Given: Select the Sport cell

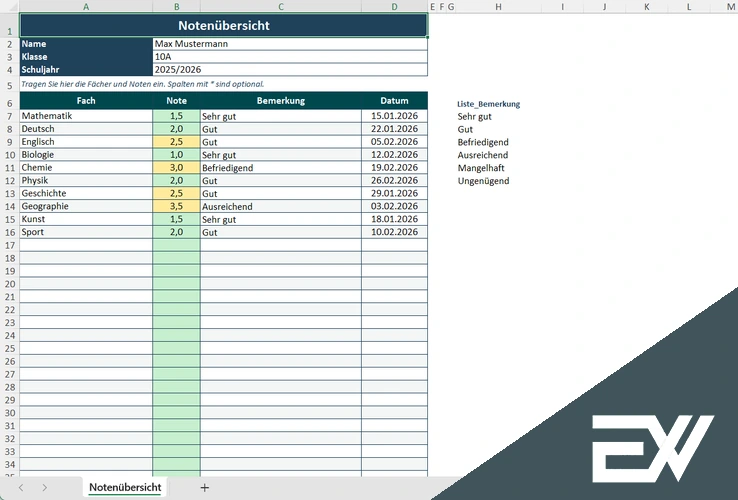Looking at the screenshot, I should coord(86,232).
